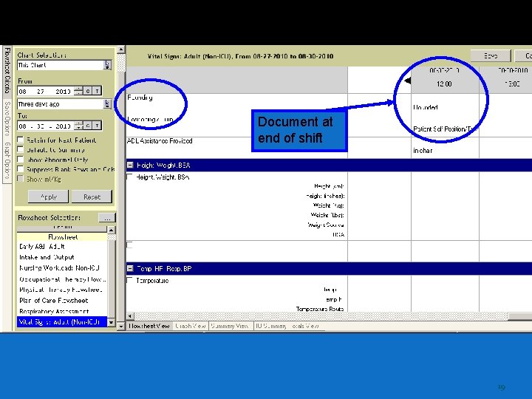
Task: Click the To date field 08-30-2010
Action: coord(46,126)
